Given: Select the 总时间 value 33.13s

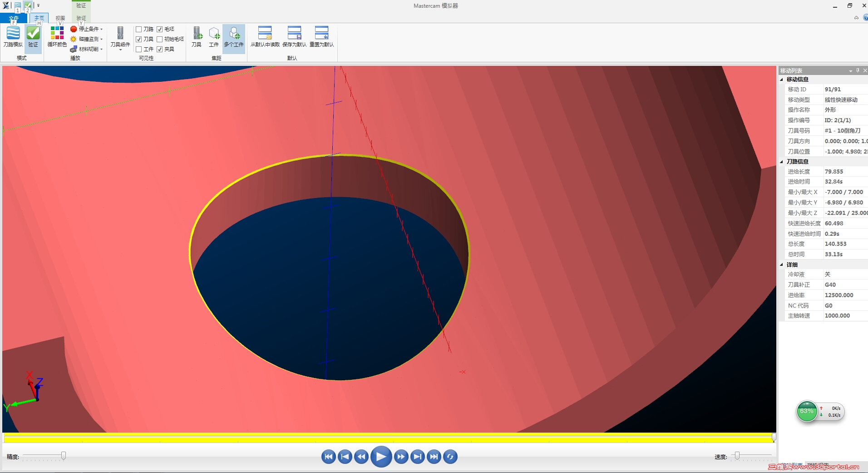Looking at the screenshot, I should coord(833,254).
